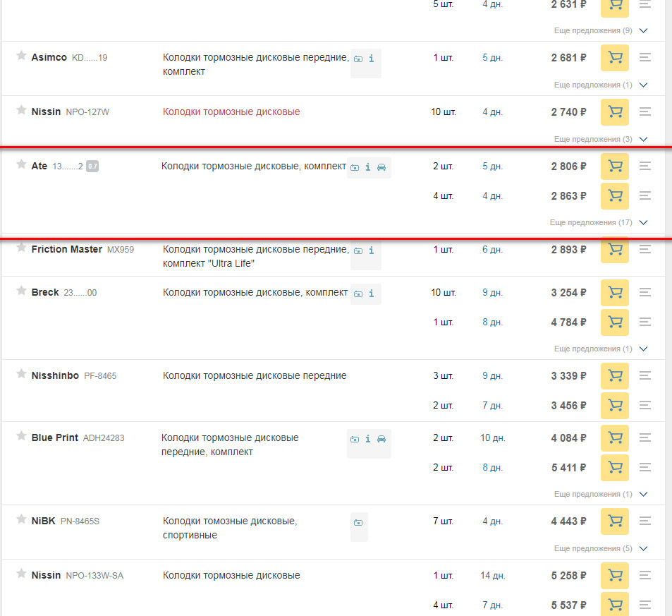The width and height of the screenshot is (672, 616).
Task: Expand Ate 'Еще предложения (17)'
Action: 598,222
